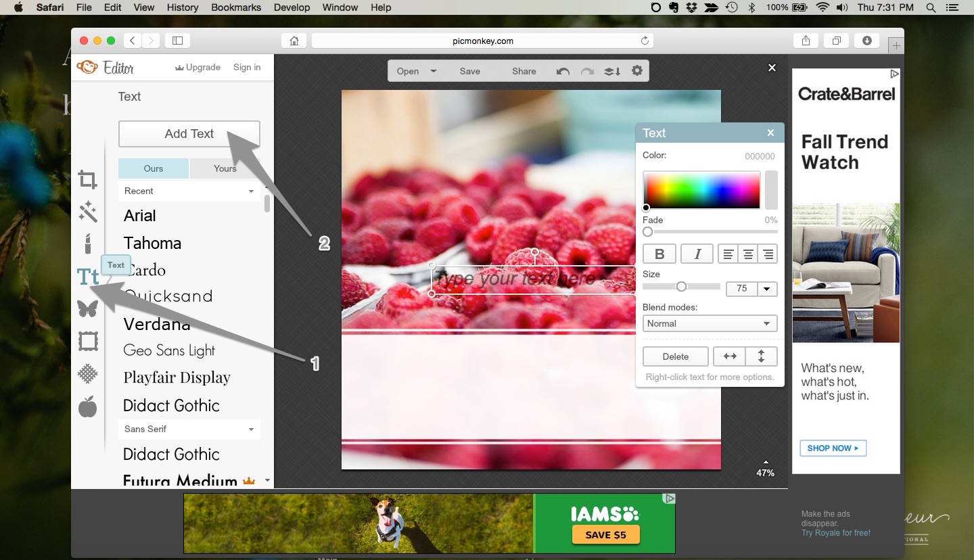
Task: Click the Size slider handle
Action: click(681, 287)
